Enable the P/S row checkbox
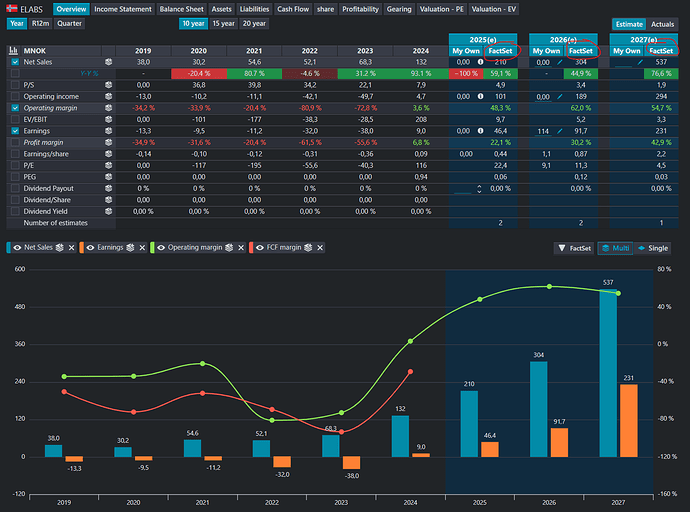The height and width of the screenshot is (512, 690). click(14, 85)
